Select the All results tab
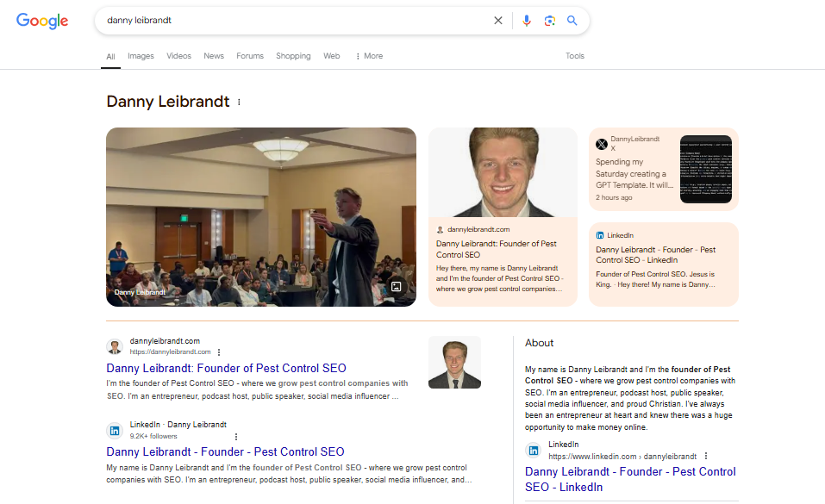 pyautogui.click(x=110, y=56)
